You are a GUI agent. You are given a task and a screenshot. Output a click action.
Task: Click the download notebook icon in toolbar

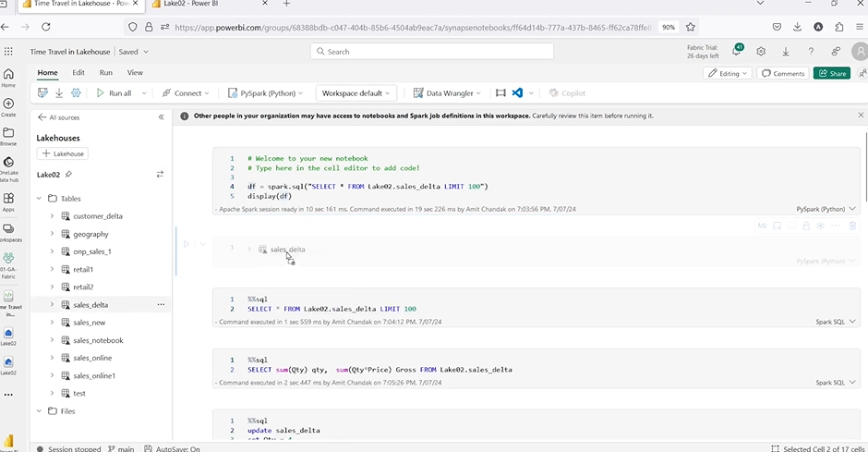tap(59, 93)
